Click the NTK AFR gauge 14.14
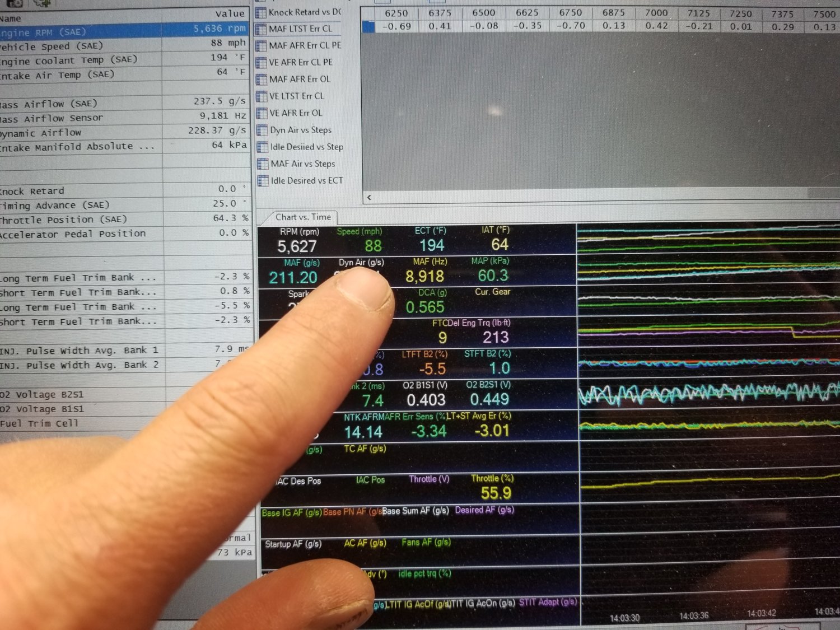Image resolution: width=840 pixels, height=630 pixels. (363, 426)
